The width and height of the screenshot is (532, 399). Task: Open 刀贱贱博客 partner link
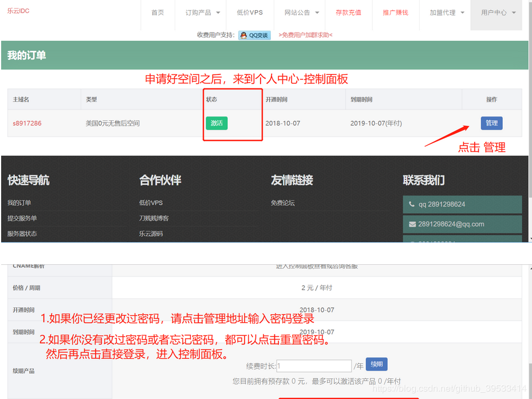click(x=153, y=218)
